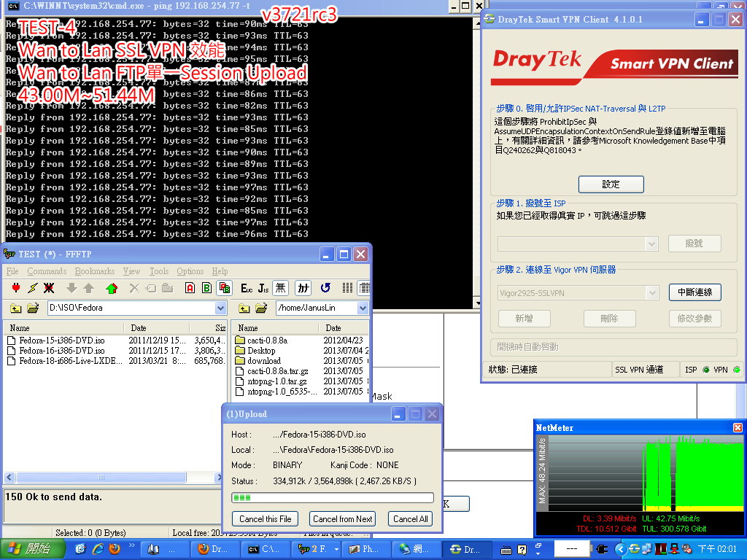Select the cacti-0.8.8a remote folder

pos(262,341)
